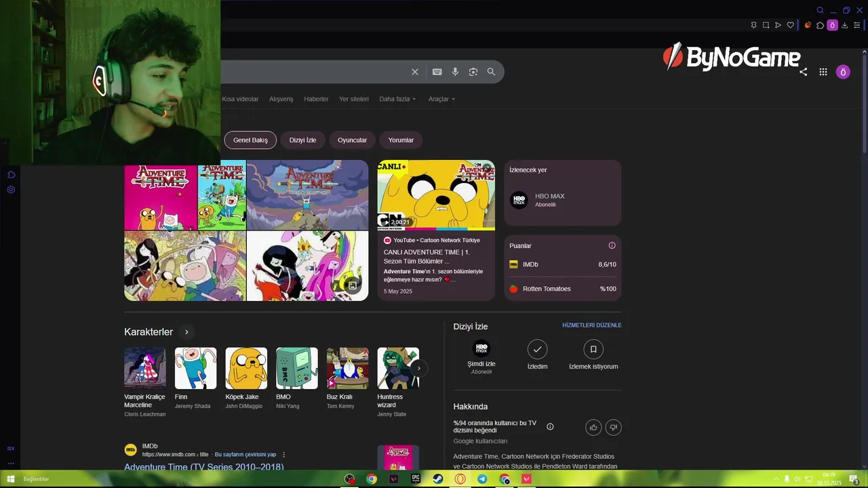Open GX Corner from the sidebar

11,448
